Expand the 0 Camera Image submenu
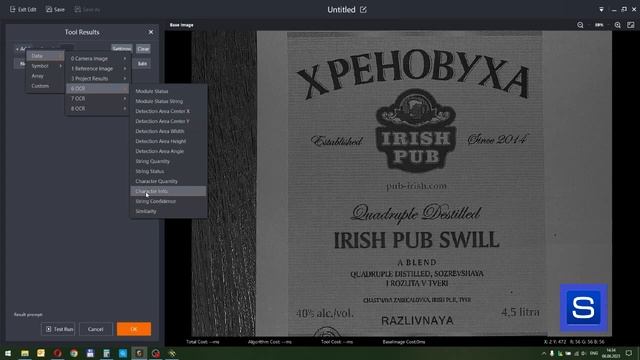Screen dimensions: 640x360 (98, 58)
